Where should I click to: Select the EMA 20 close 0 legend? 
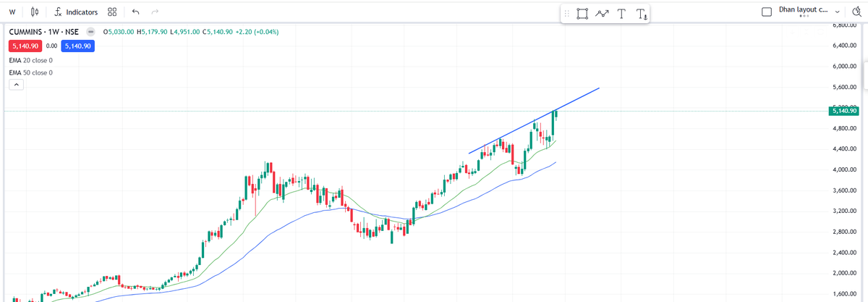(x=30, y=60)
